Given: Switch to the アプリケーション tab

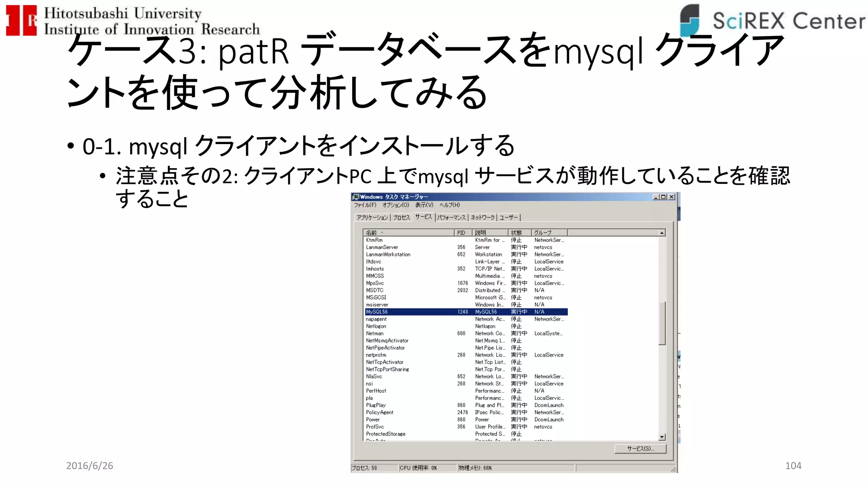Looking at the screenshot, I should 372,217.
